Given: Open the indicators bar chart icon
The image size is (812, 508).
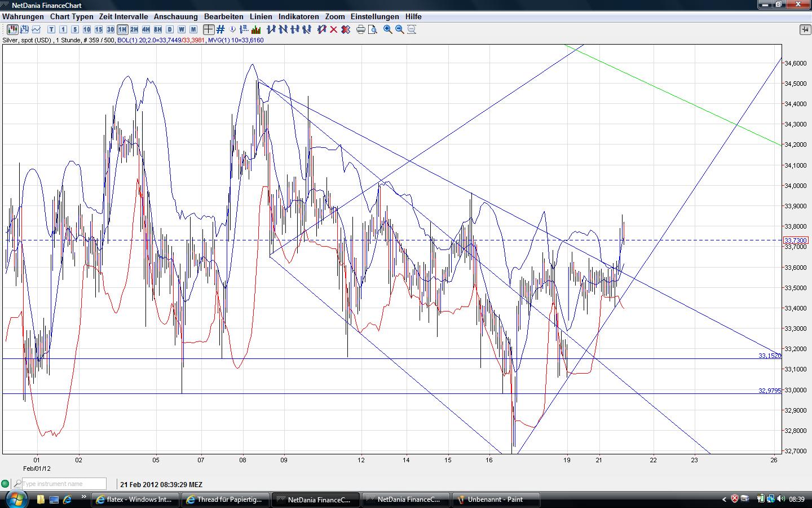Looking at the screenshot, I should tap(256, 29).
